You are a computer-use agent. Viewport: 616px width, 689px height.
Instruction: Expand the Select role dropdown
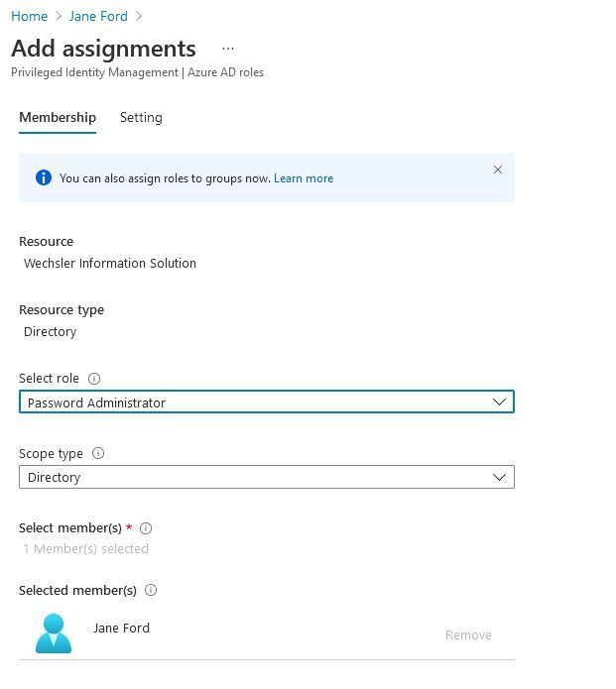266,402
